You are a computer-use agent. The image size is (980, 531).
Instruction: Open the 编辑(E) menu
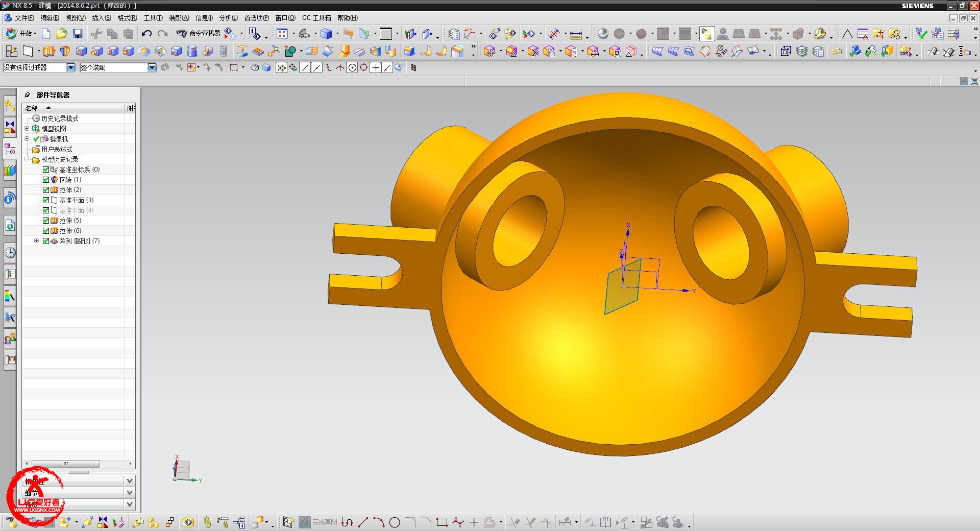coord(50,18)
